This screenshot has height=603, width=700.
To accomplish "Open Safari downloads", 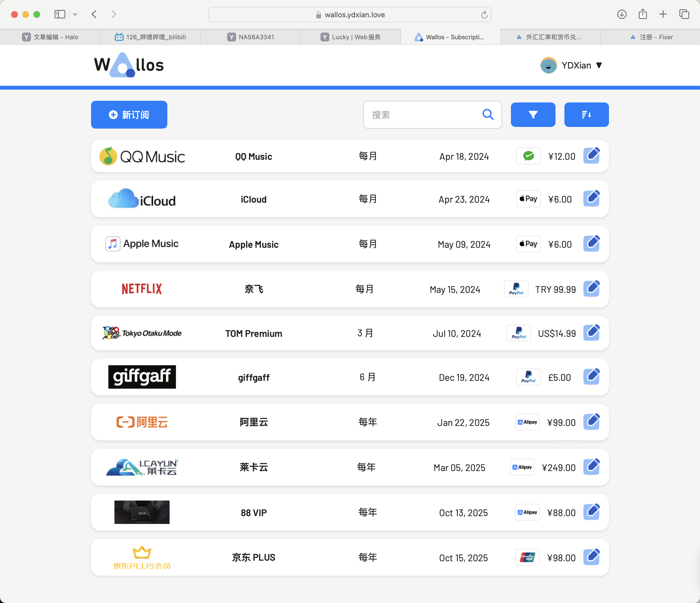I will [622, 14].
